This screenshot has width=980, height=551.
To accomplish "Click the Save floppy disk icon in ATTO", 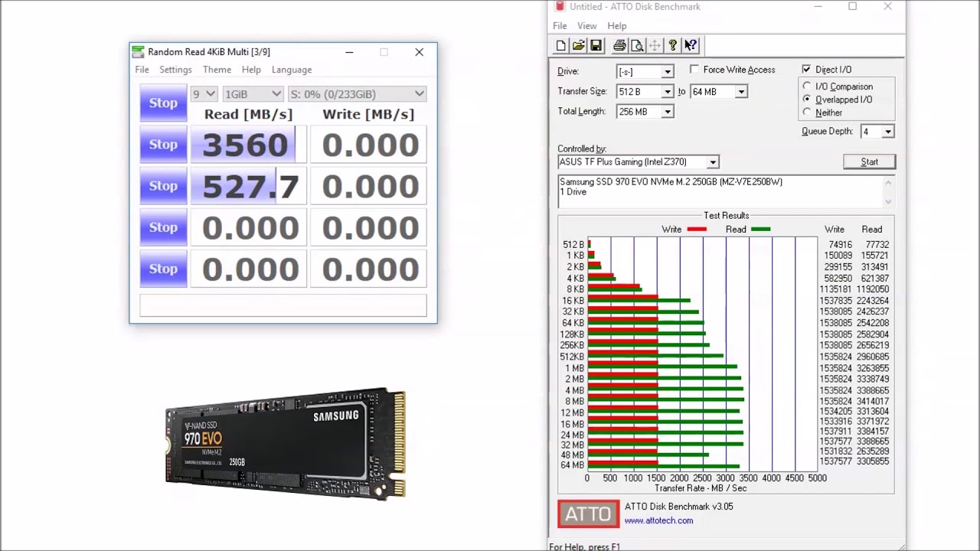I will pos(596,46).
